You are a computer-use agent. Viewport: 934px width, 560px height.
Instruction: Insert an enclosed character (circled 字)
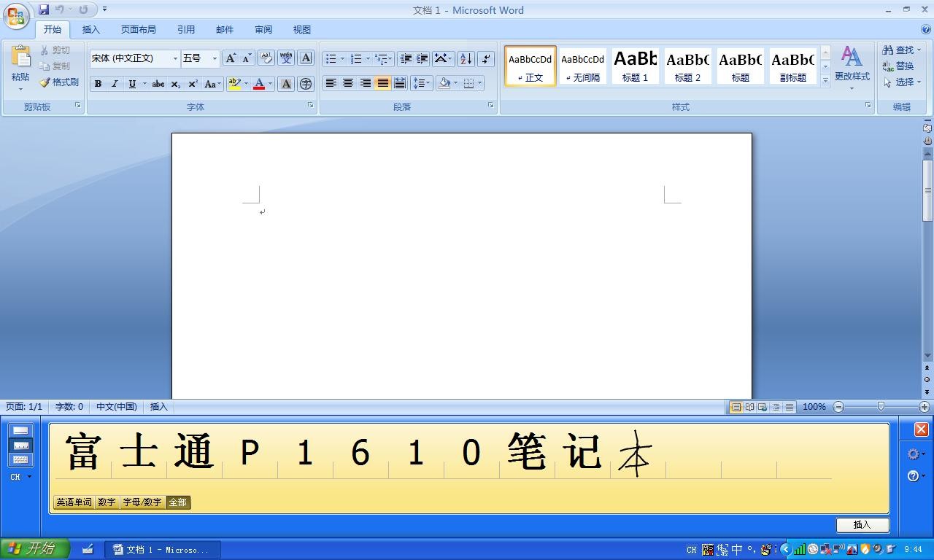[306, 84]
